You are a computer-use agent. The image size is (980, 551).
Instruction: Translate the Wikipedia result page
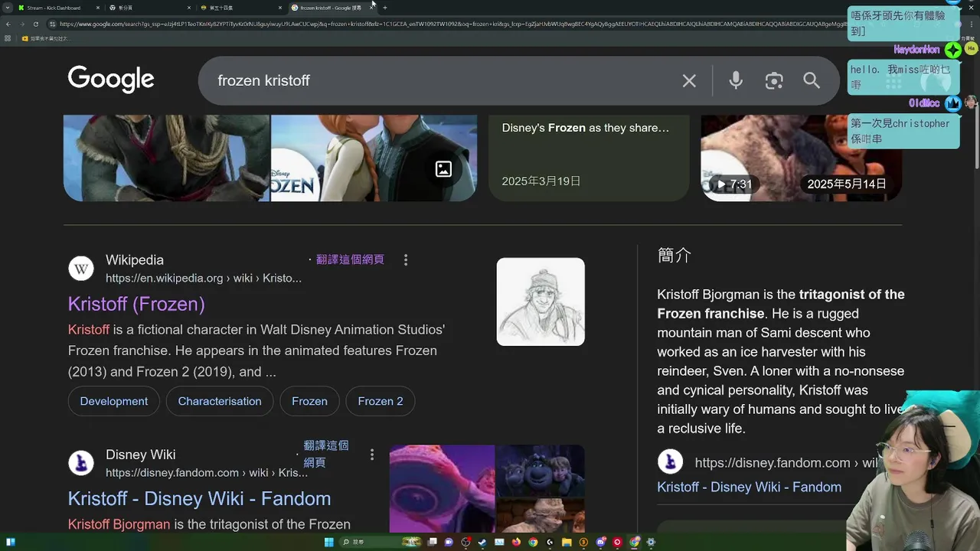pyautogui.click(x=350, y=259)
